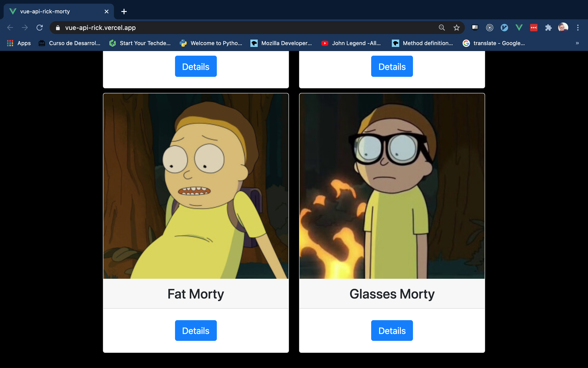Click the Fat Morty character image
588x368 pixels.
(x=196, y=186)
